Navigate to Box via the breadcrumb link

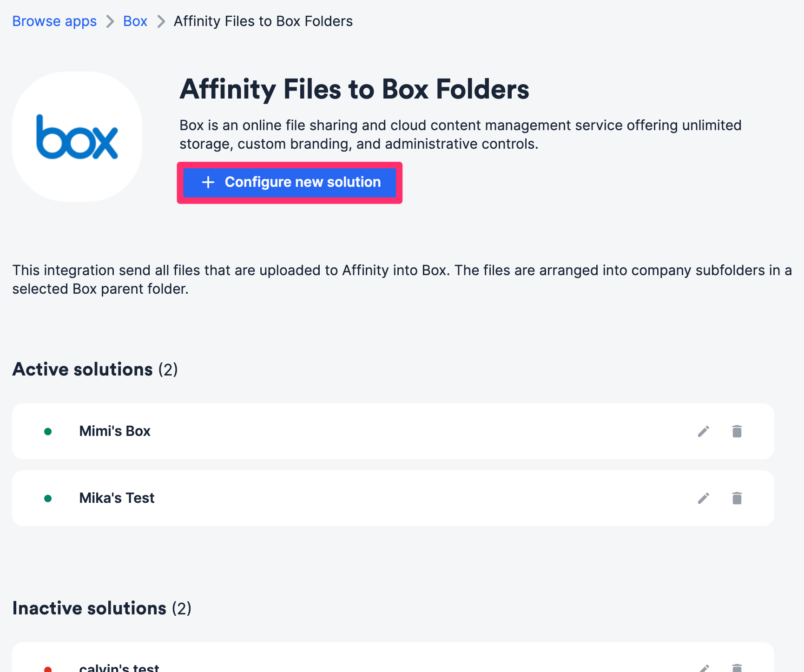tap(135, 21)
